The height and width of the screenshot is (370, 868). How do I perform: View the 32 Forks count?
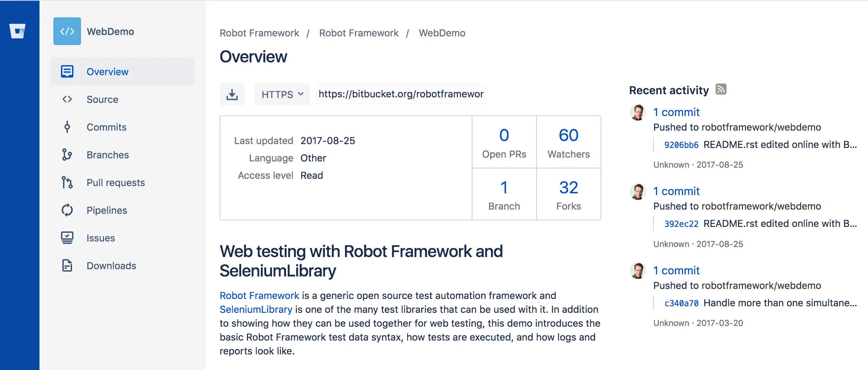point(568,188)
